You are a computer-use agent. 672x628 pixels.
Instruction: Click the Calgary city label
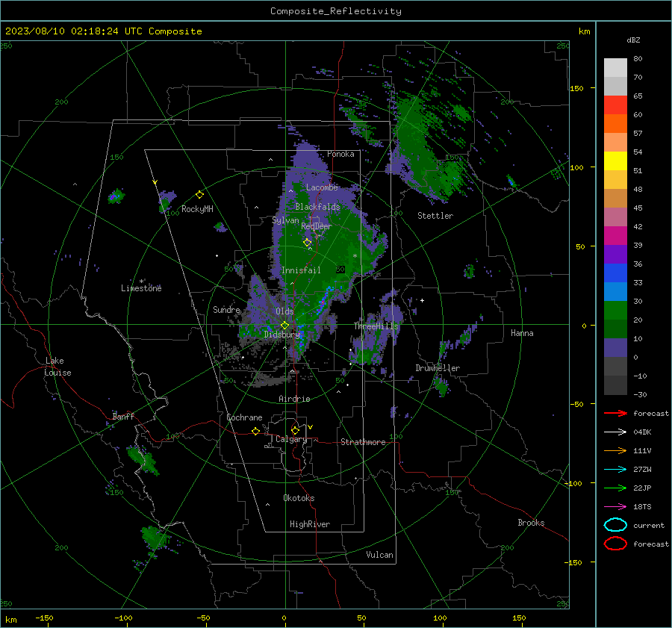click(x=291, y=439)
